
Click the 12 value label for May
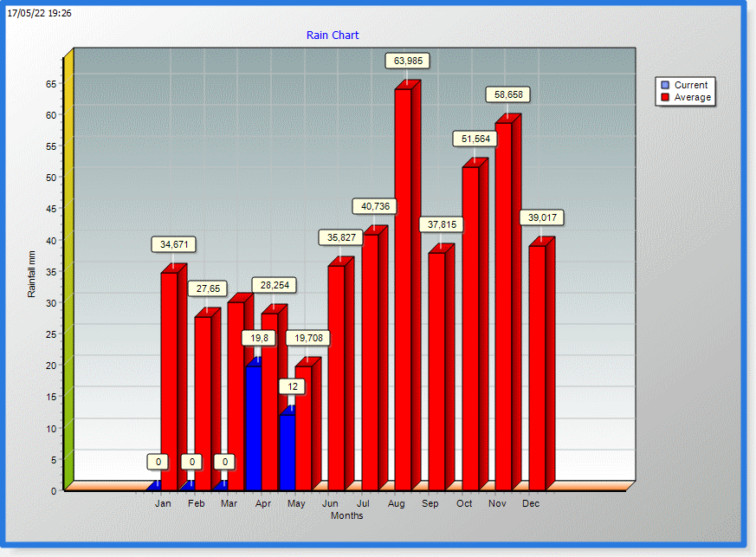[292, 386]
